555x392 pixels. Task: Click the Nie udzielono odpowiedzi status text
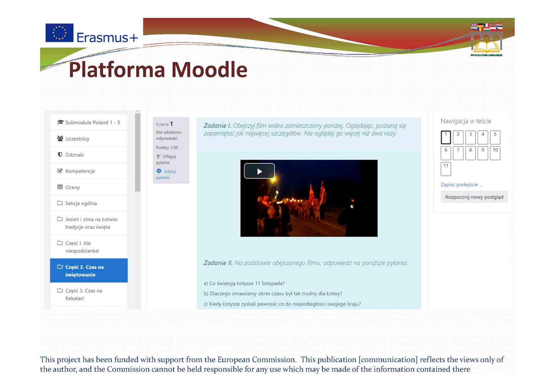pos(169,135)
